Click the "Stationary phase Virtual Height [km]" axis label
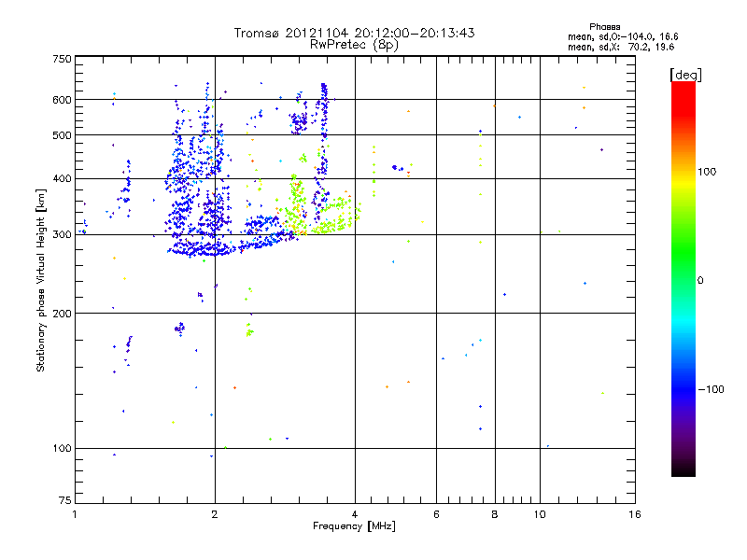This screenshot has height=560, width=747. (41, 281)
